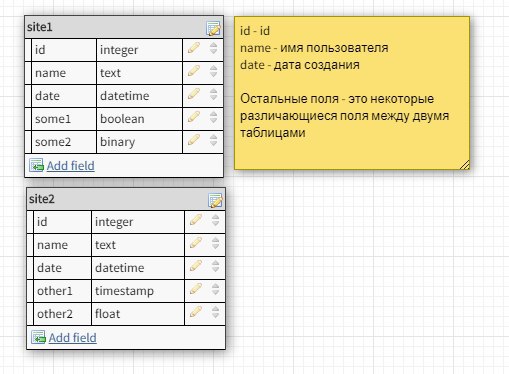Edit the id field in site1

coord(194,48)
